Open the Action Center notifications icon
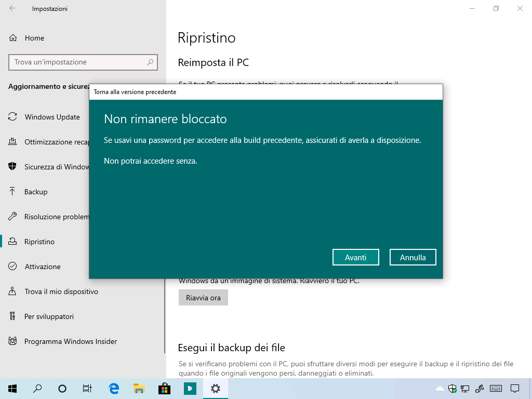Viewport: 532px width, 399px height. click(515, 389)
